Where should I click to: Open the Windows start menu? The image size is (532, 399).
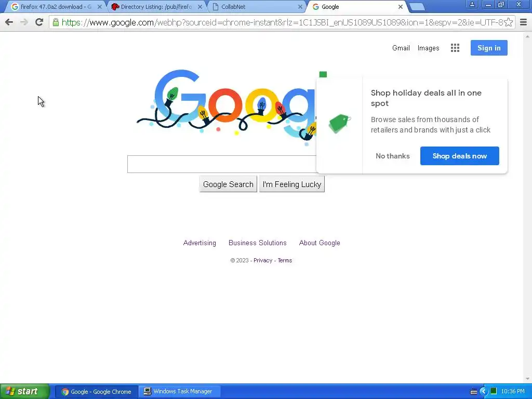click(x=25, y=392)
